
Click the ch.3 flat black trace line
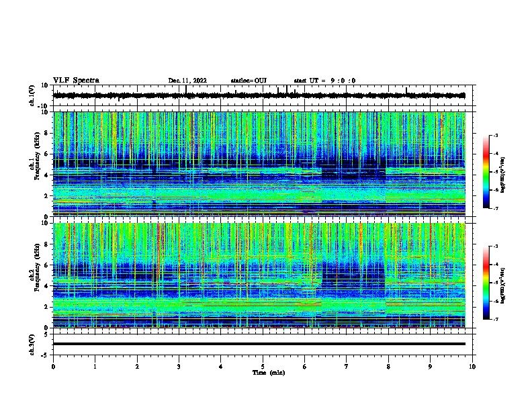[x=259, y=344]
